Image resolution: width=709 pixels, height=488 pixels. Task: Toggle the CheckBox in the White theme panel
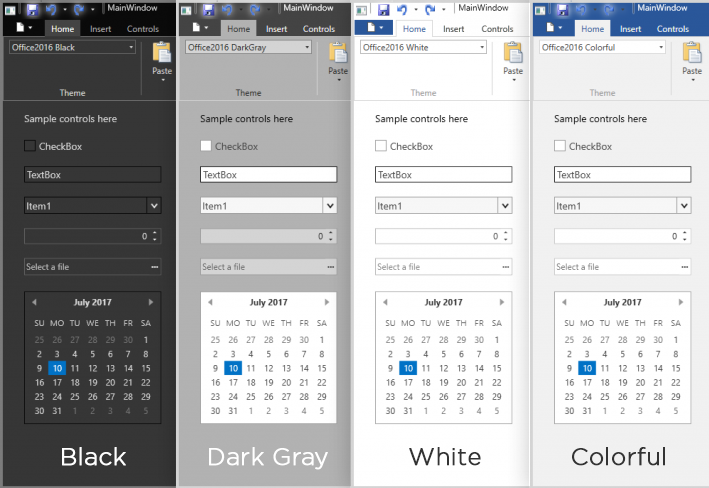coord(381,146)
